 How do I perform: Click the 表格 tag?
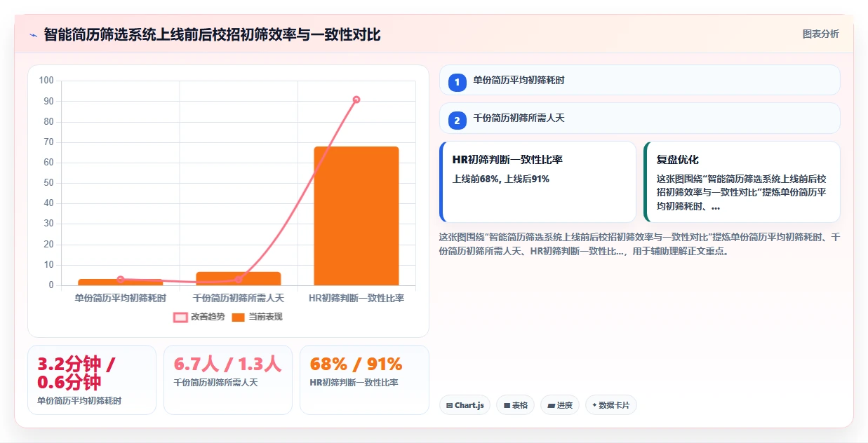(516, 405)
